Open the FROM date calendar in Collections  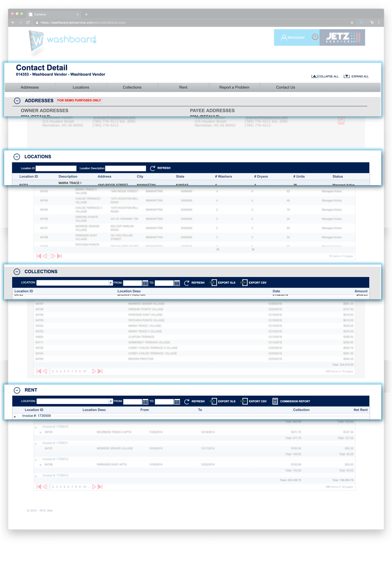tap(145, 283)
